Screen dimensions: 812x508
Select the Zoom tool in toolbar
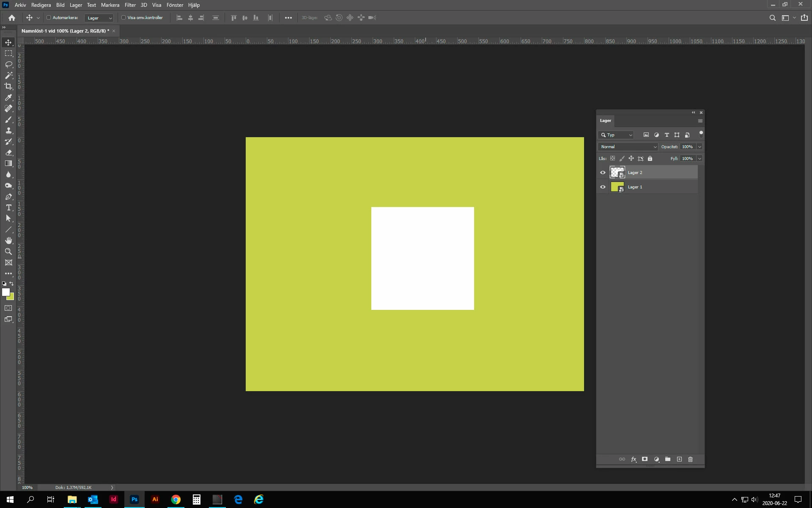[8, 251]
